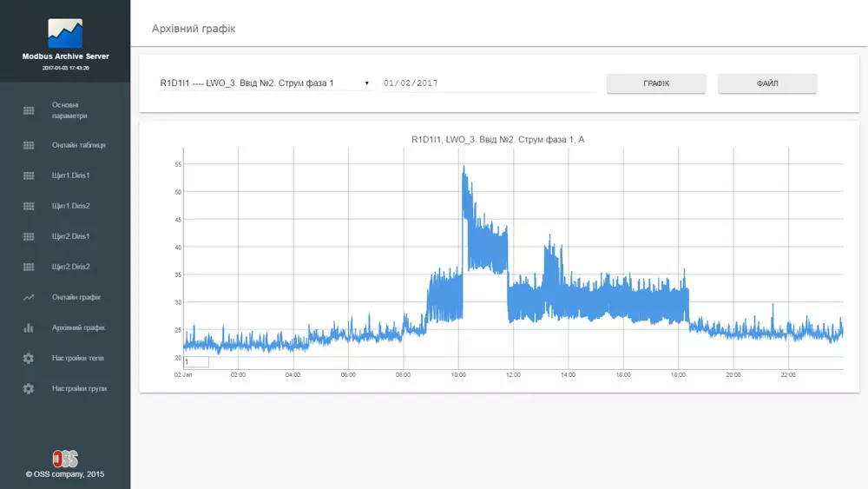This screenshot has width=868, height=489.
Task: Click the ФАЙЛ button
Action: click(x=767, y=83)
